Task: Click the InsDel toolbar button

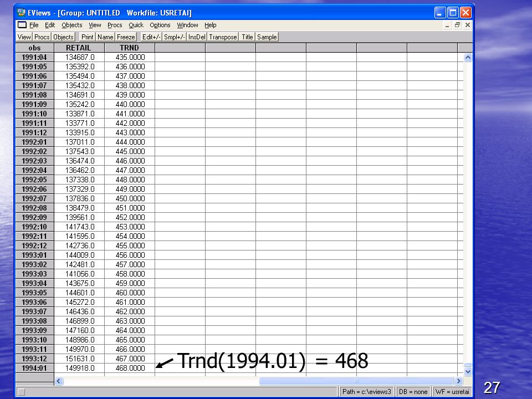Action: [197, 37]
